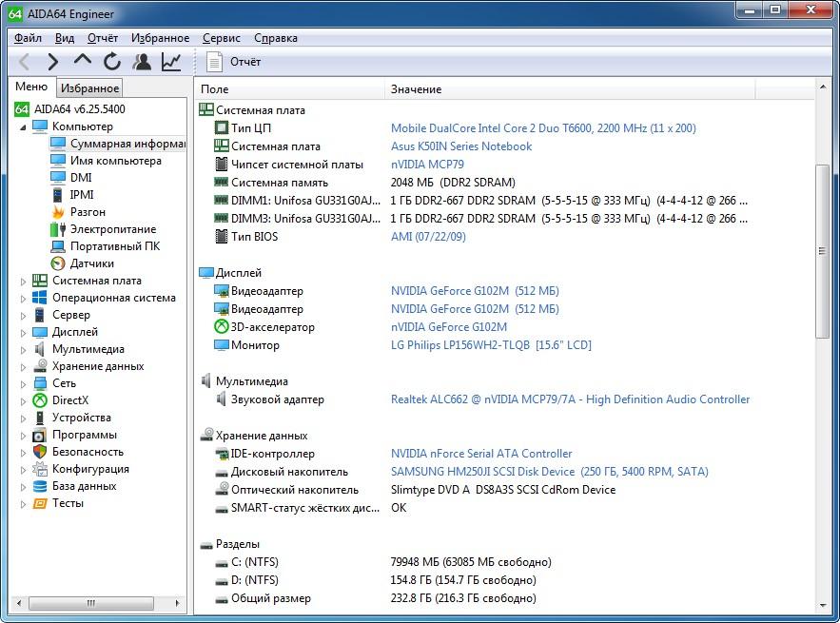Click the Сеть network tree icon
Viewport: 840px width, 623px height.
pos(40,383)
